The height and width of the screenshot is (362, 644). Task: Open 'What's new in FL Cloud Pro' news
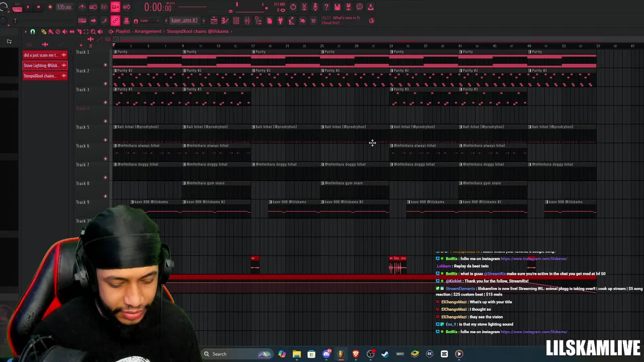341,20
